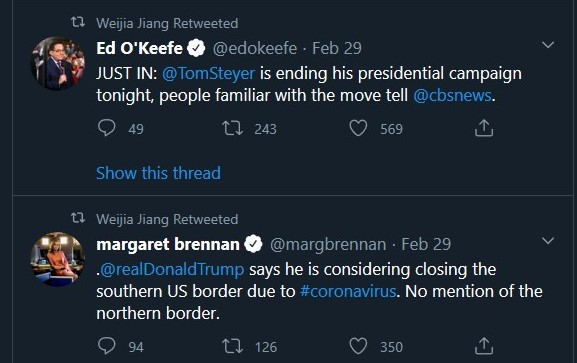Open margaret brennan's profile picture
Screen dimensions: 577x363
[x=58, y=259]
